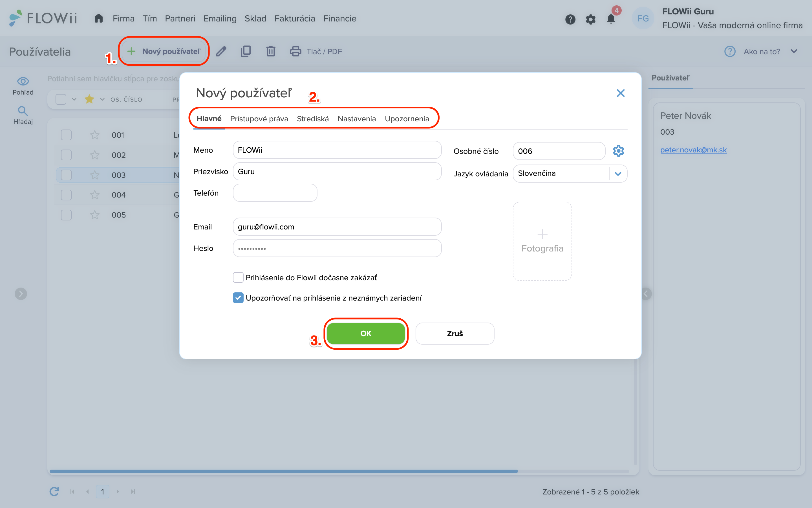The height and width of the screenshot is (508, 812).
Task: Confirm with the green OK button
Action: (366, 333)
